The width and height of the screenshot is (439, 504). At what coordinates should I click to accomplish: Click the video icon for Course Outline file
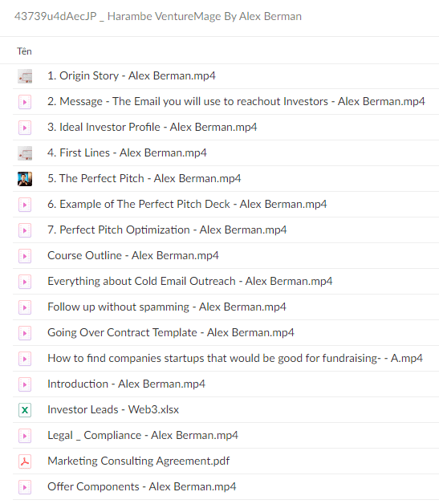pyautogui.click(x=25, y=256)
